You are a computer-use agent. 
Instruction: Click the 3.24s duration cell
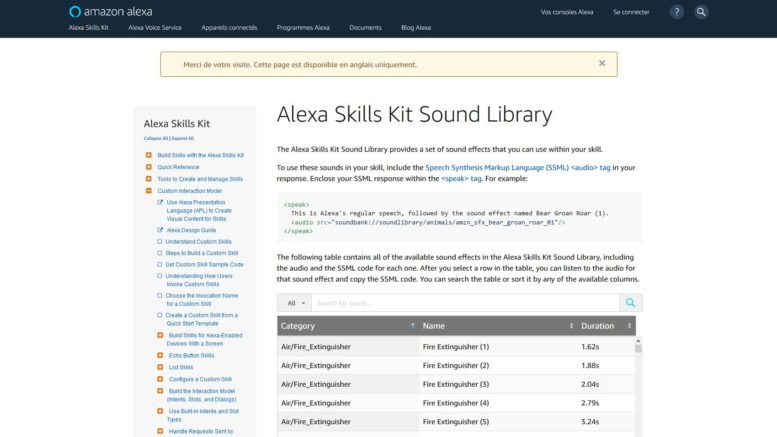click(x=590, y=422)
